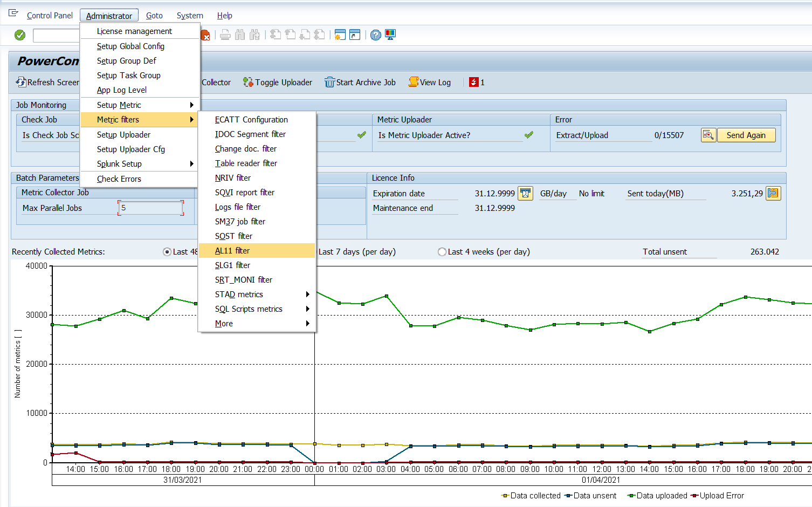812x507 pixels.
Task: Choose AL11 filter from the submenu
Action: pyautogui.click(x=232, y=251)
